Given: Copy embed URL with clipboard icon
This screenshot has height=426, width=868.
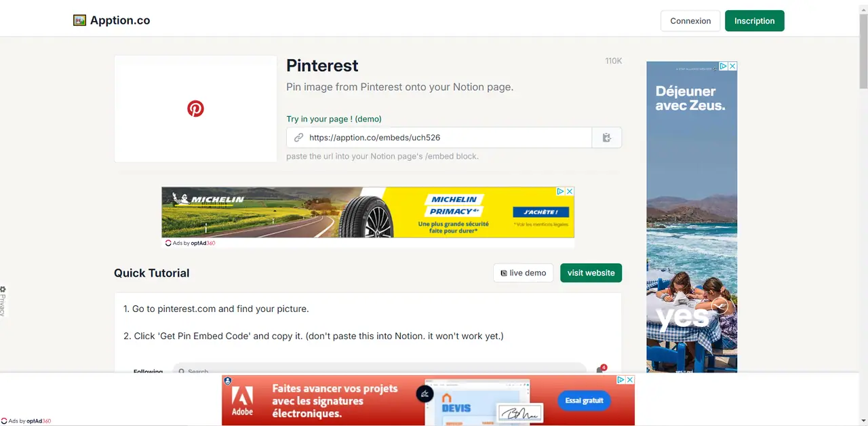Looking at the screenshot, I should (x=607, y=137).
